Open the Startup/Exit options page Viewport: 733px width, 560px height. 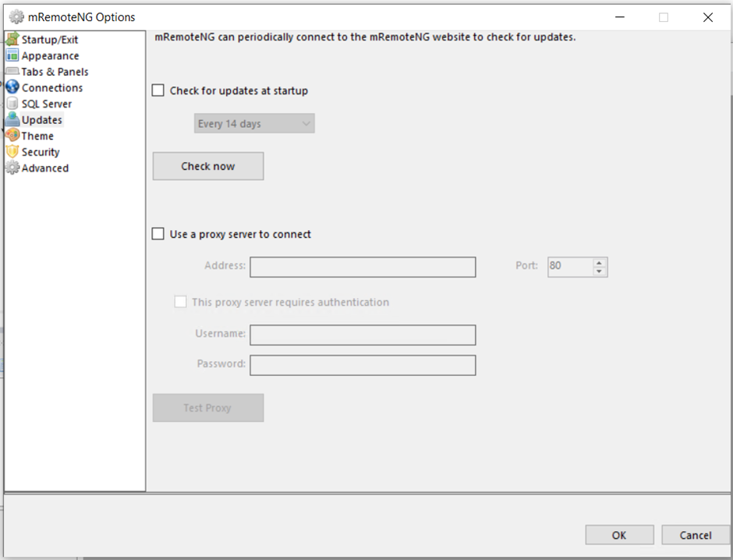(50, 40)
